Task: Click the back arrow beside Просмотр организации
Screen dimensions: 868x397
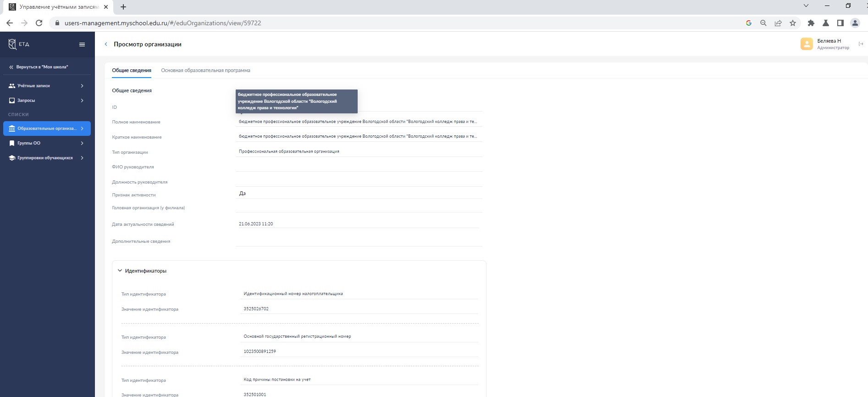Action: 106,45
